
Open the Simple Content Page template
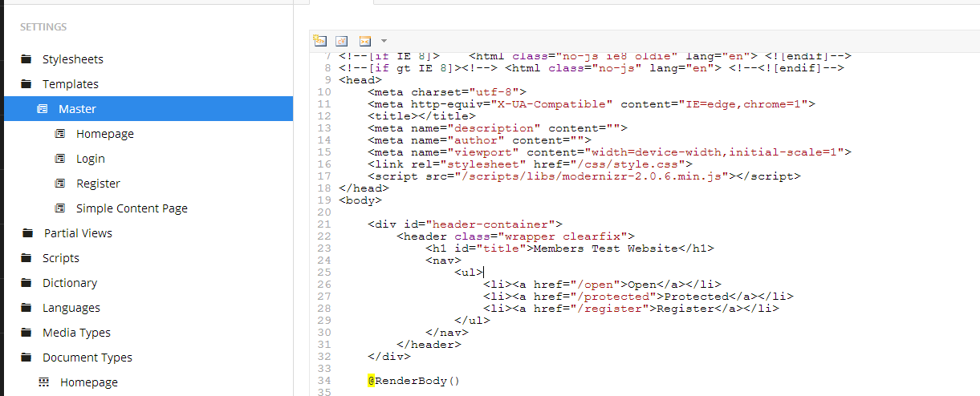[x=132, y=208]
